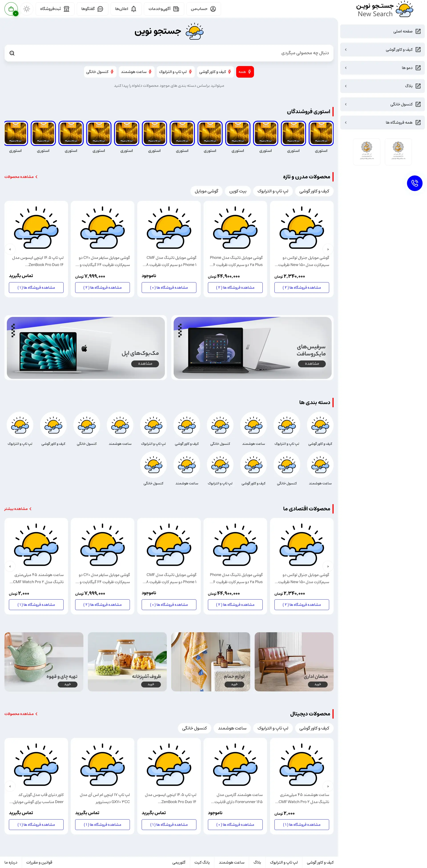View stores for GXV70 3CC laptop

coord(103,825)
